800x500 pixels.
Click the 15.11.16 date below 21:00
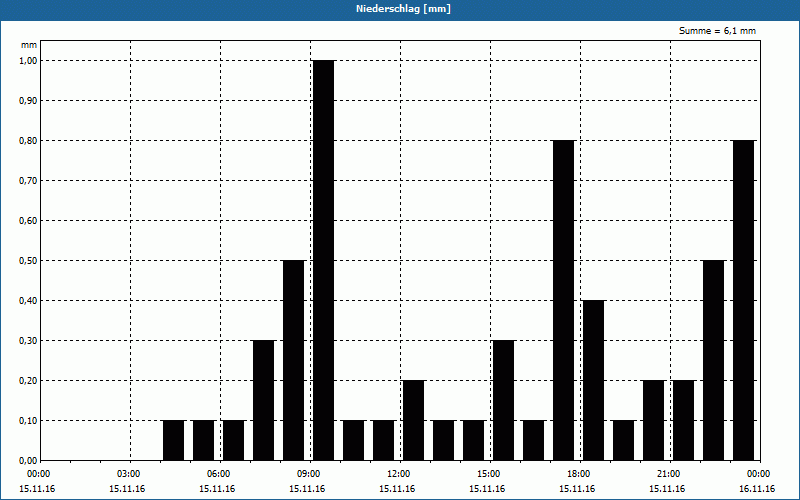pyautogui.click(x=667, y=489)
